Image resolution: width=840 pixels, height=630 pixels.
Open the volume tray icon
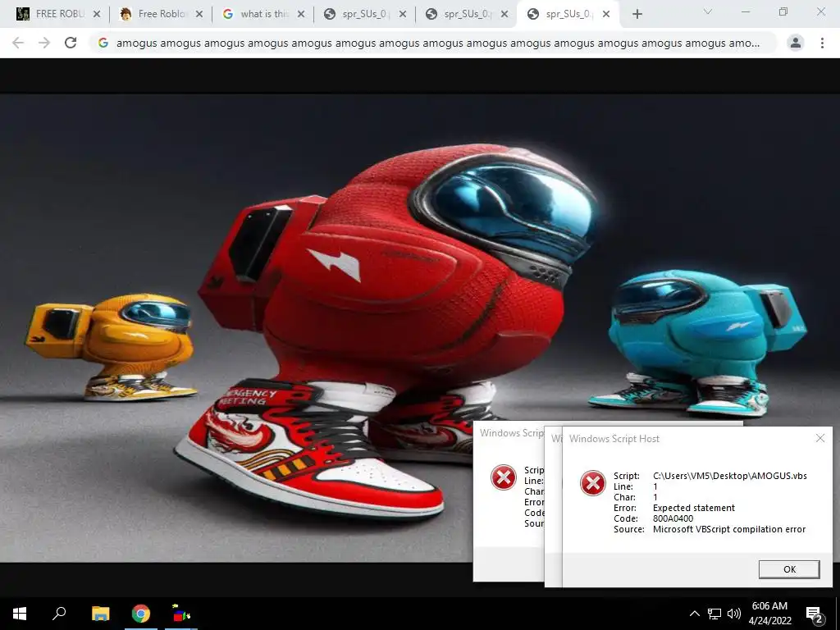[x=734, y=614]
